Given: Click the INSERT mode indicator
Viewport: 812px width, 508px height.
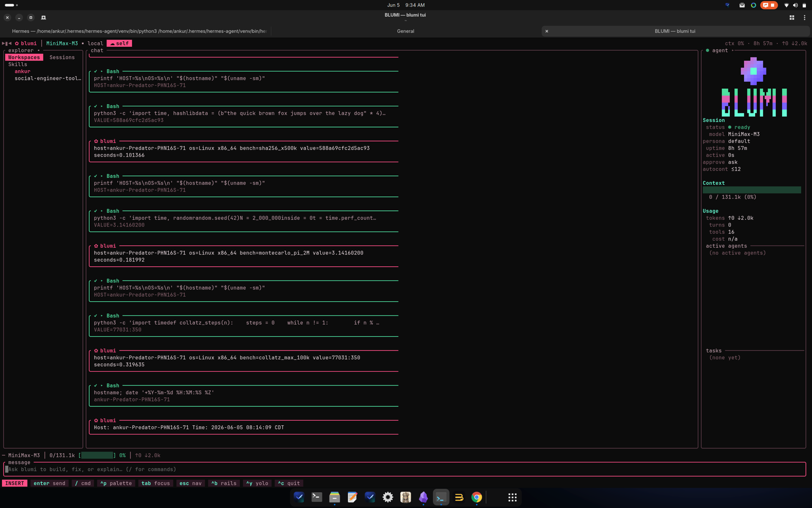Looking at the screenshot, I should (15, 484).
